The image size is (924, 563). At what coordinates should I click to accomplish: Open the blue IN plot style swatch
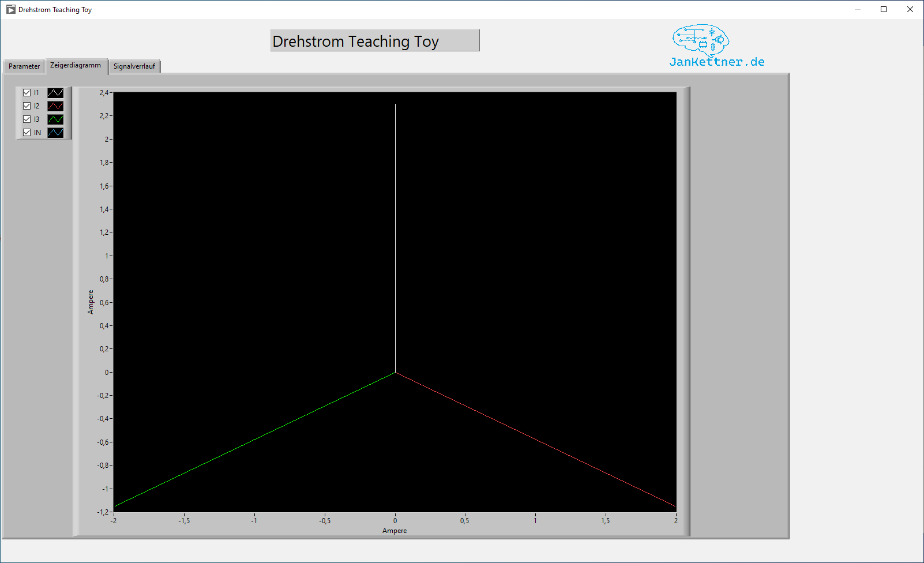click(x=55, y=132)
